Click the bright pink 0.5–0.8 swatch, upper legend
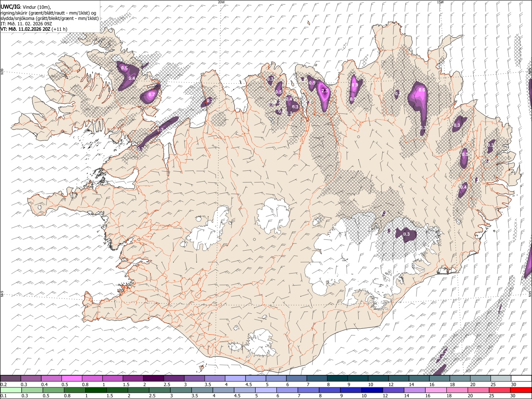 (x=71, y=378)
